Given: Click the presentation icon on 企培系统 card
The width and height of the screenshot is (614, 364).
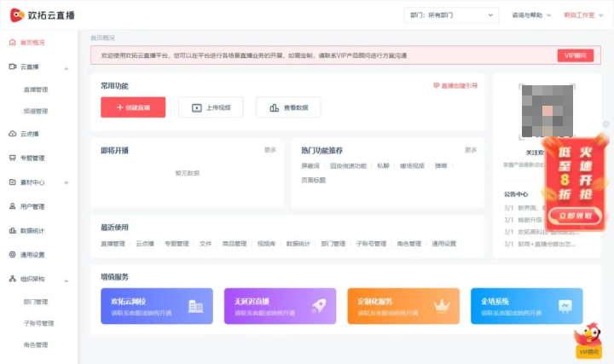Looking at the screenshot, I should click(565, 306).
